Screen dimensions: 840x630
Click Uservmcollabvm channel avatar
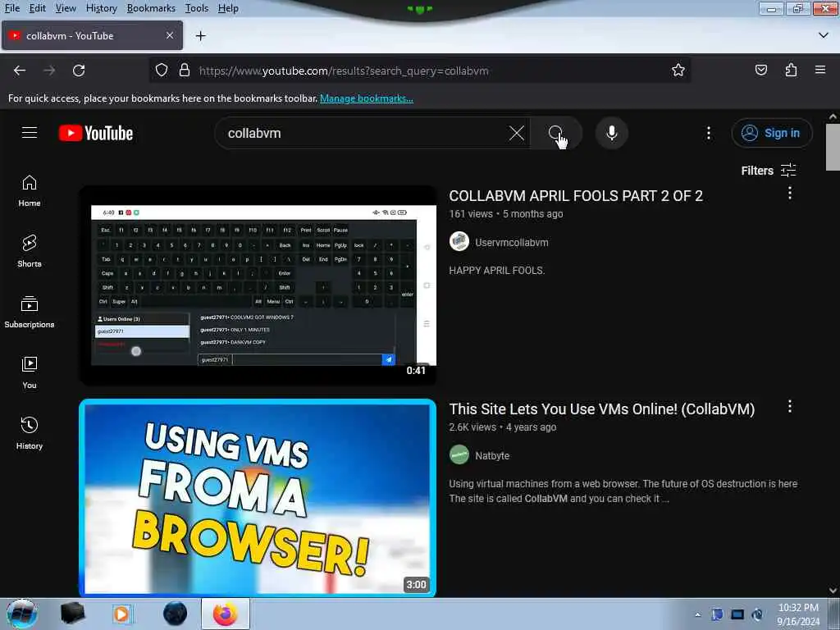(x=459, y=242)
